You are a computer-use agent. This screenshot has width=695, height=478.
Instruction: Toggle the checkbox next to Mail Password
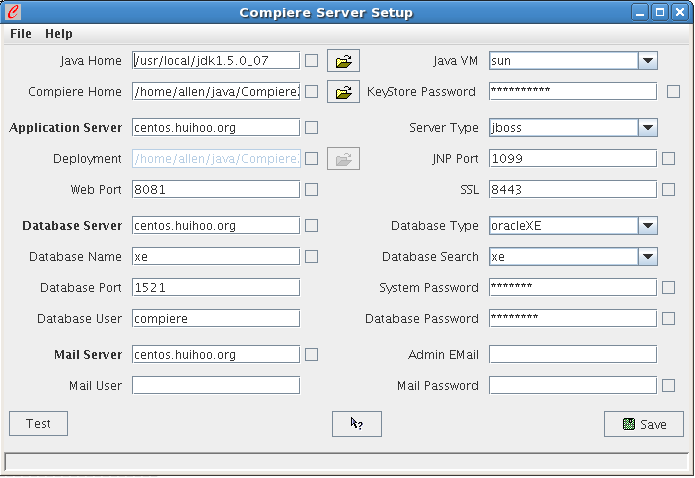point(668,385)
